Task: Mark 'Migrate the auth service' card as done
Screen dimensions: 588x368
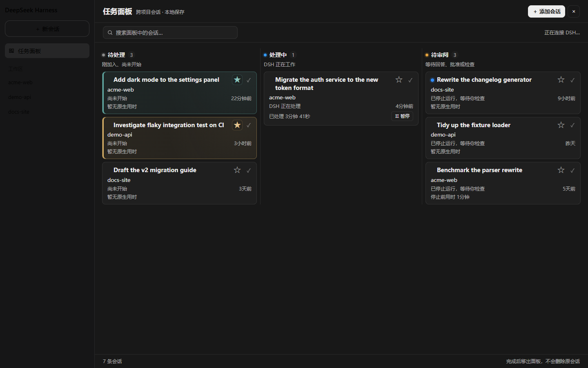Action: click(410, 80)
